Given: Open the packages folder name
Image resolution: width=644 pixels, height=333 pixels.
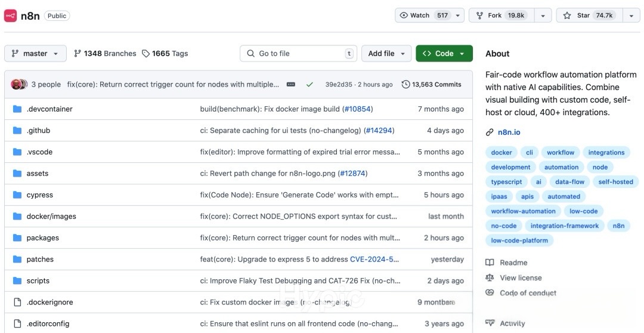Looking at the screenshot, I should [43, 238].
